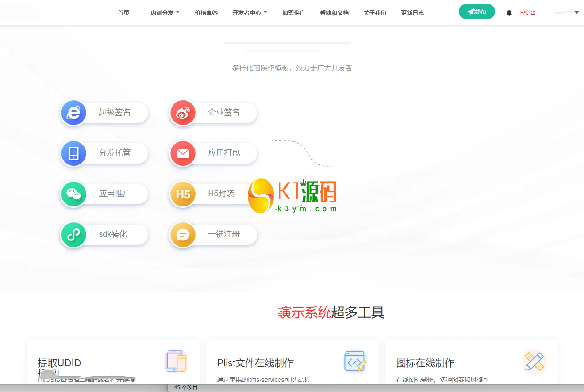Open the 价格套餐 nav item

[x=206, y=13]
